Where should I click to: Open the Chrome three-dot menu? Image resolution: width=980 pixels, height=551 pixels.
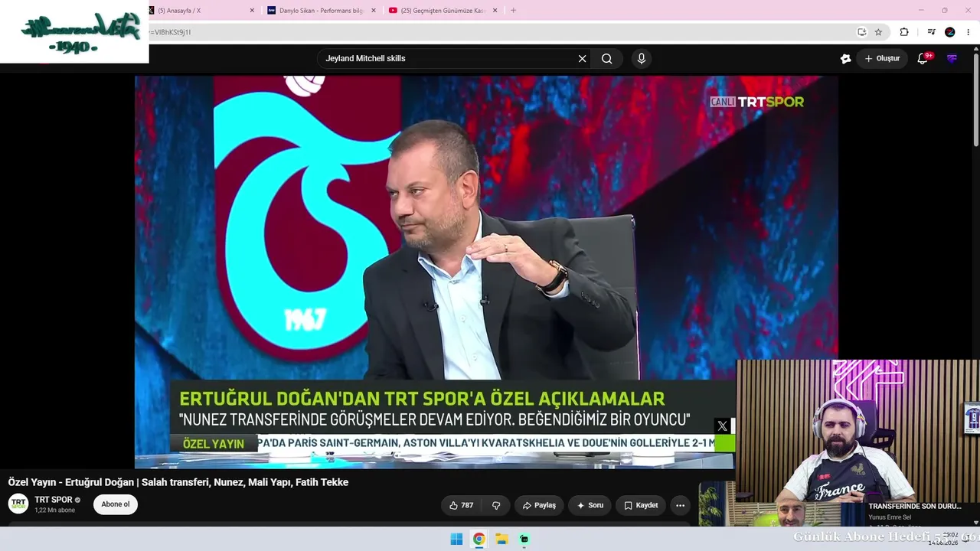pos(968,32)
